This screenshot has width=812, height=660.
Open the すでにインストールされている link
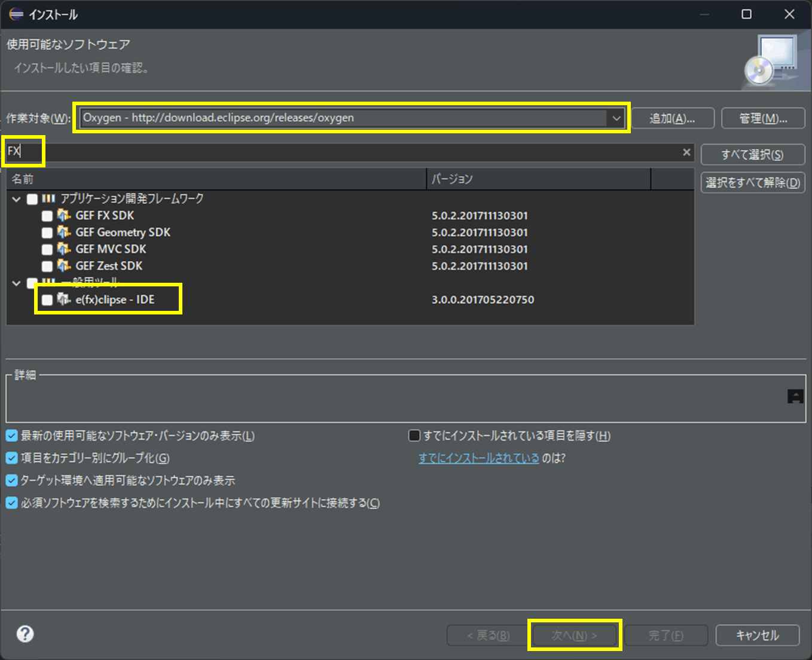[478, 458]
